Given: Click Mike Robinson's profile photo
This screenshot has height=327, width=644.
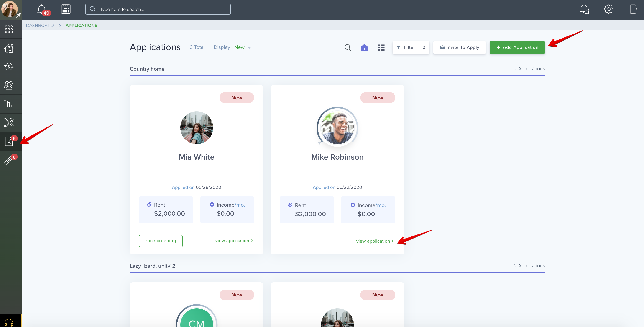Looking at the screenshot, I should 337,128.
